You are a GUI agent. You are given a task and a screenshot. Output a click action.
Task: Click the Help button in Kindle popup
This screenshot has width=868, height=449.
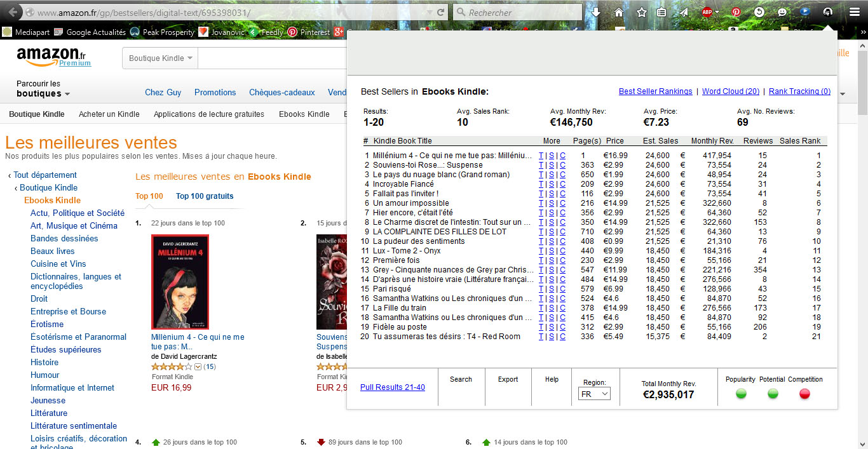click(x=552, y=379)
